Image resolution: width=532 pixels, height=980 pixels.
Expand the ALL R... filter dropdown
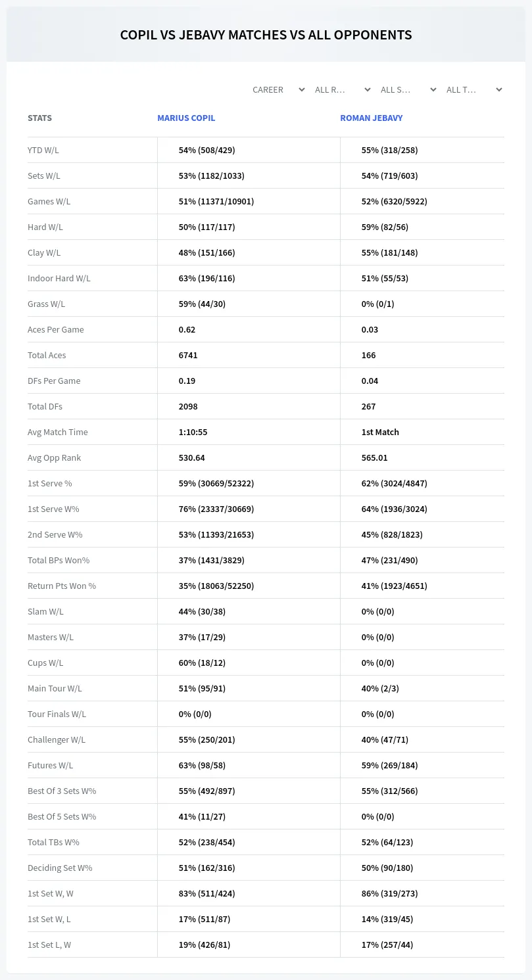click(x=343, y=89)
